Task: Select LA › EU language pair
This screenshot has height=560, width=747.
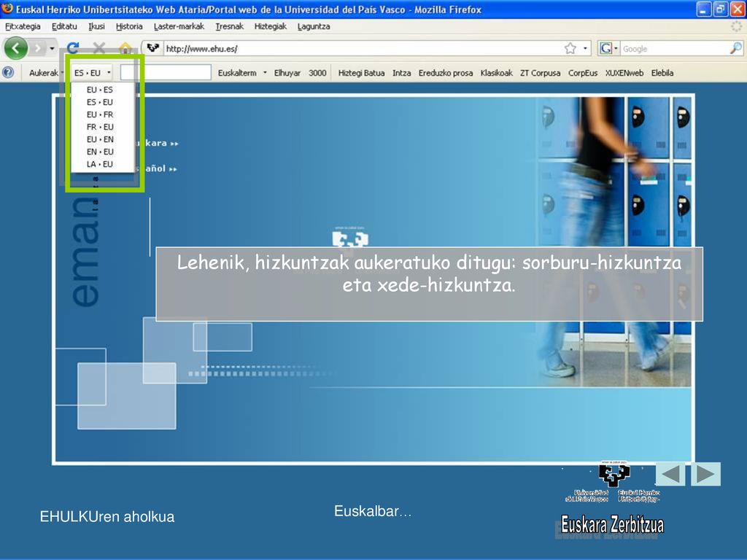Action: (100, 164)
